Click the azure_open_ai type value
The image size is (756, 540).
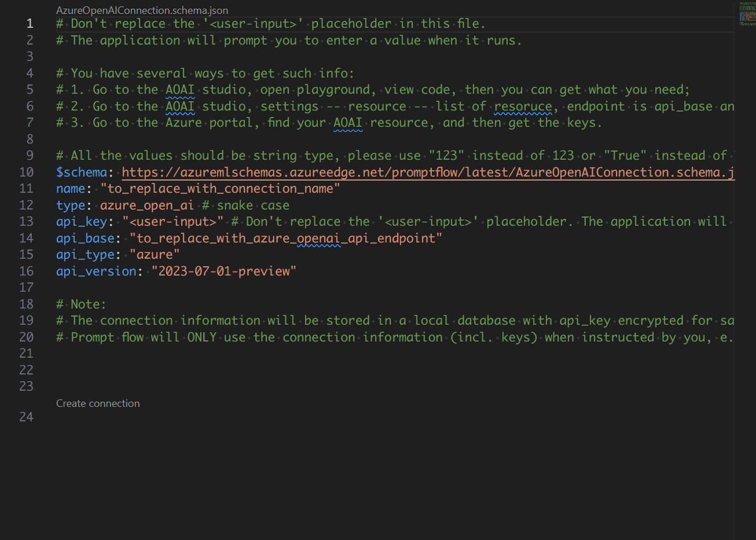pyautogui.click(x=146, y=205)
